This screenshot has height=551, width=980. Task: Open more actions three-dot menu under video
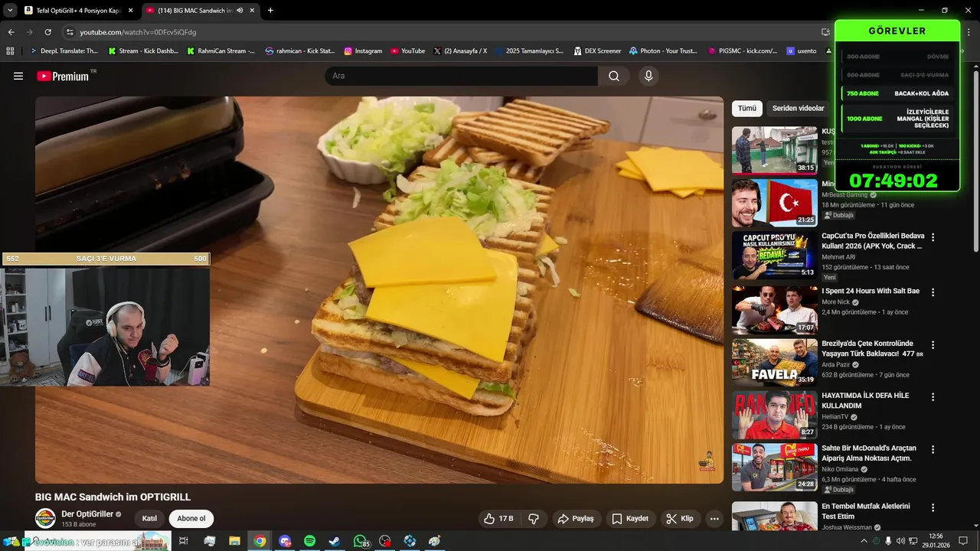point(714,519)
